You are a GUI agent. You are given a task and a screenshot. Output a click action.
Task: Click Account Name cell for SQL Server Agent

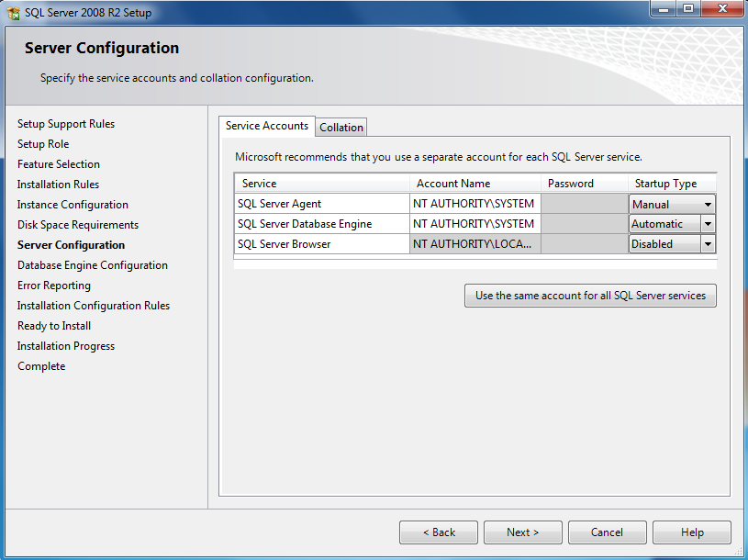pyautogui.click(x=474, y=204)
